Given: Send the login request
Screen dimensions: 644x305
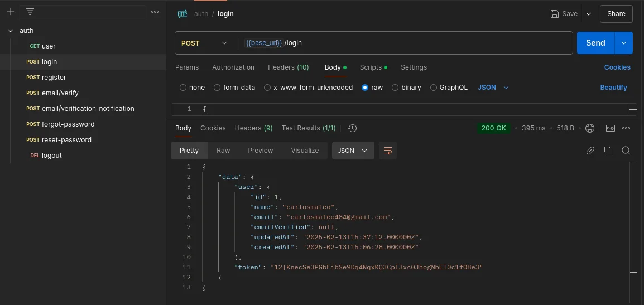Looking at the screenshot, I should (x=595, y=43).
